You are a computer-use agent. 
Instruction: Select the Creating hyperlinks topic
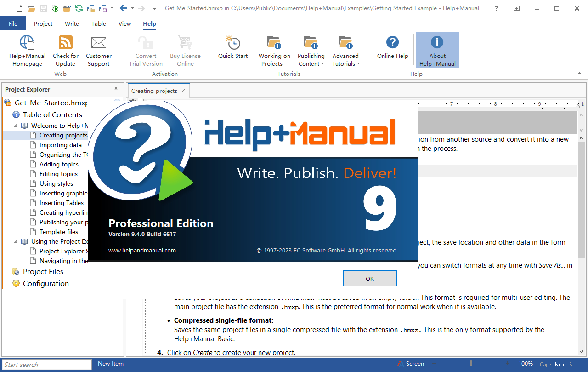point(63,212)
